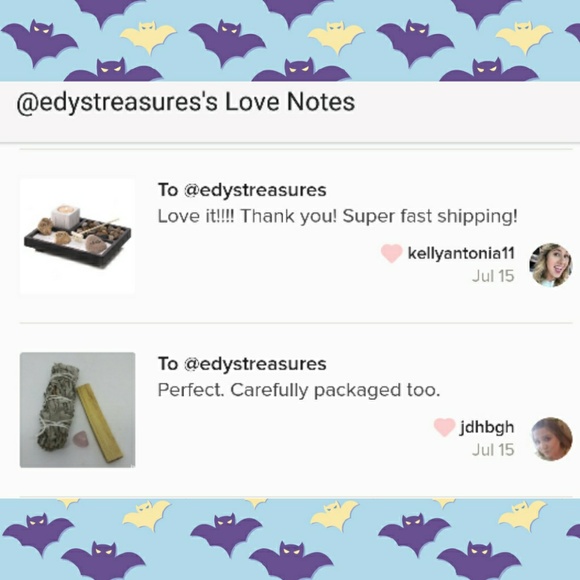
Task: Open the zen garden listing thumbnail
Action: coord(77,236)
